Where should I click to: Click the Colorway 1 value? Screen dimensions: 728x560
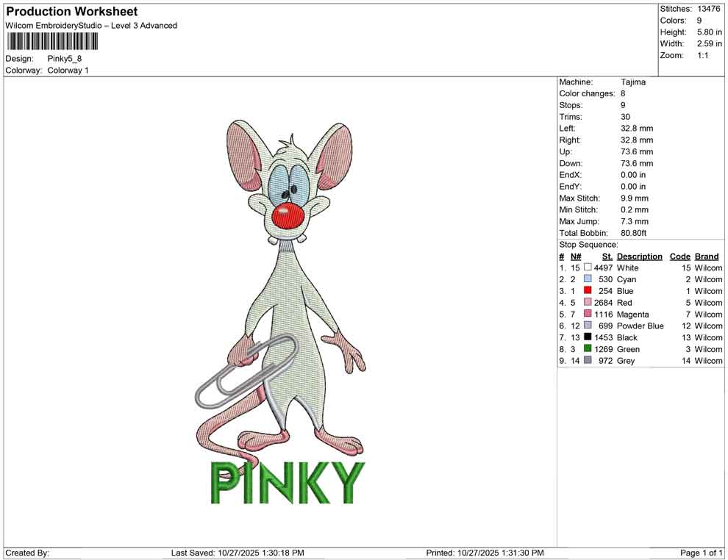68,71
